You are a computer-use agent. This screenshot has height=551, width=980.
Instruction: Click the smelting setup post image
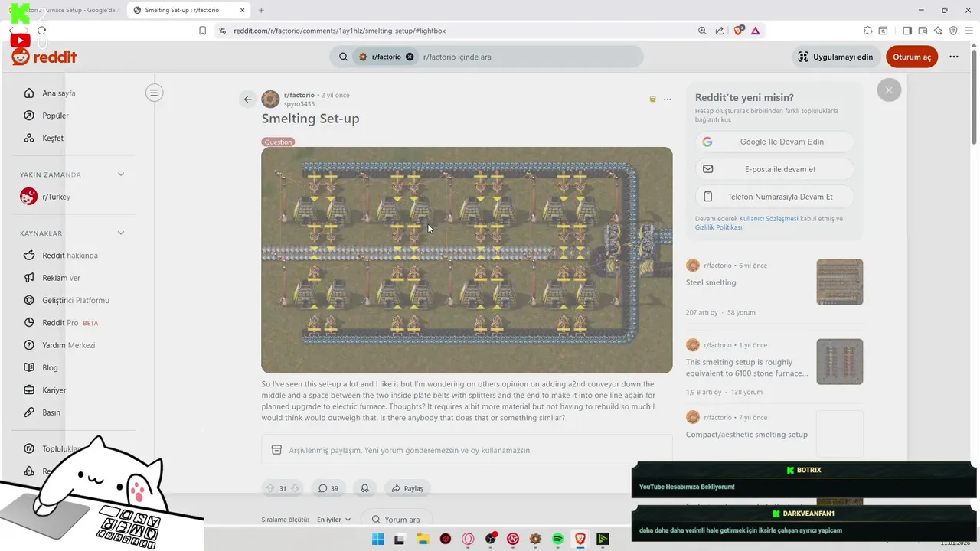coord(467,260)
